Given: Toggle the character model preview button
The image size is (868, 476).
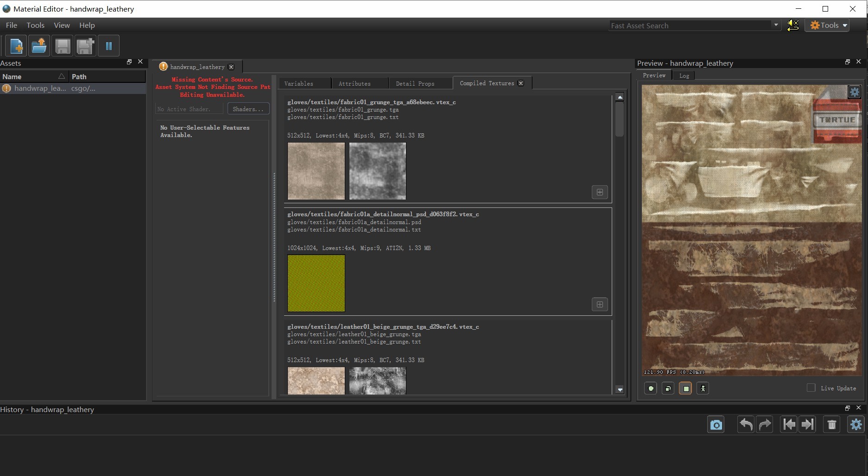Looking at the screenshot, I should (703, 388).
